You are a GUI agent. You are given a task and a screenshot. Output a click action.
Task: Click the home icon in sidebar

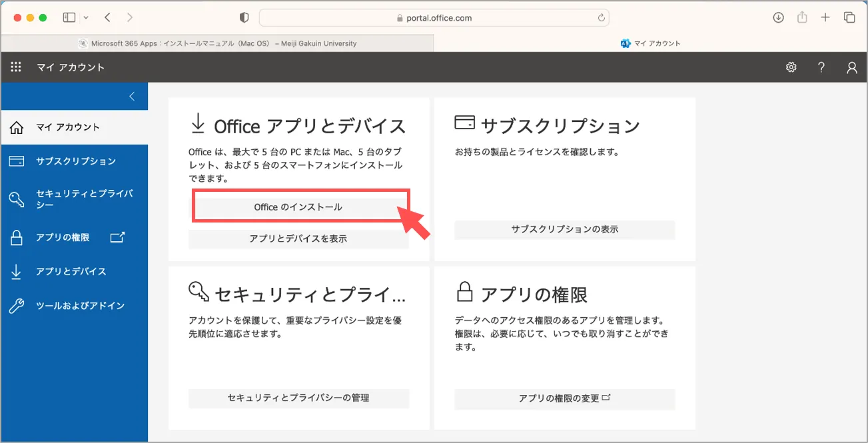tap(17, 127)
